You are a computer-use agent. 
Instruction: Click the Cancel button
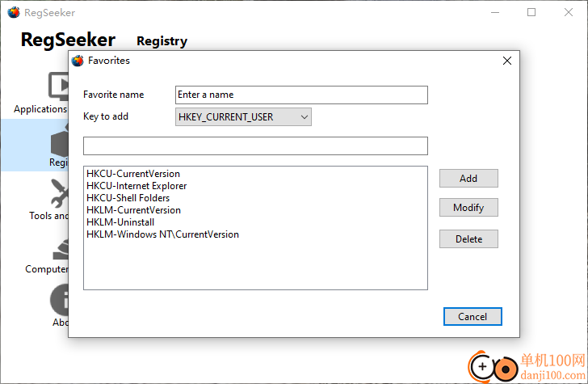[472, 317]
